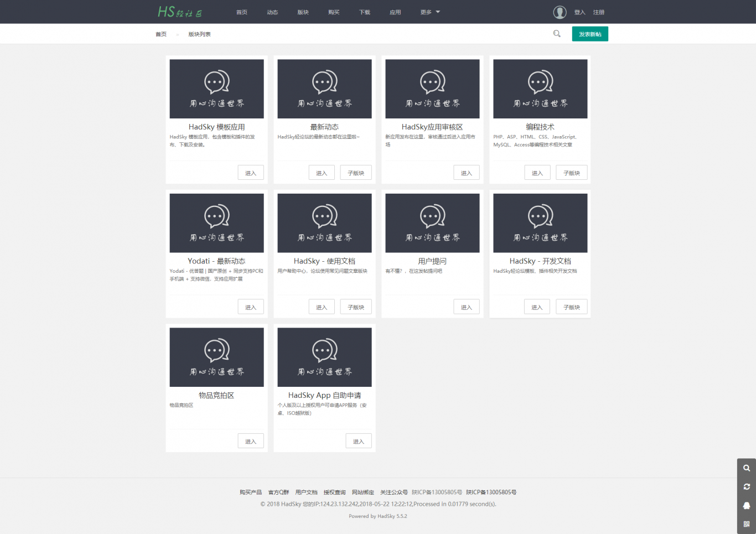The image size is (756, 534).
Task: Click 子版块 on the 编程技术 card
Action: click(x=572, y=173)
